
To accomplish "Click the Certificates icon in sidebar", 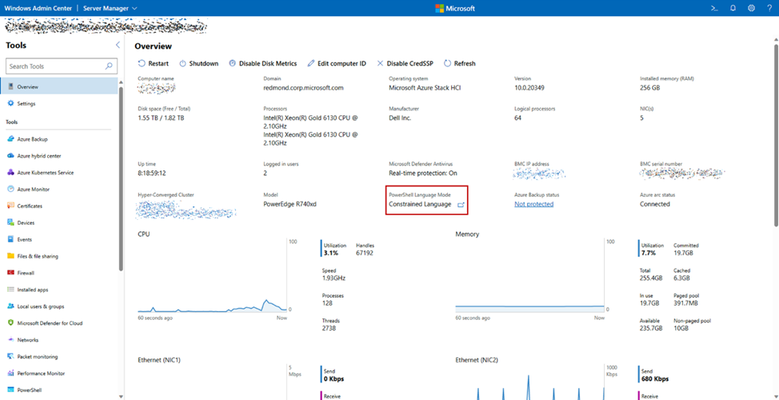I will tap(10, 206).
